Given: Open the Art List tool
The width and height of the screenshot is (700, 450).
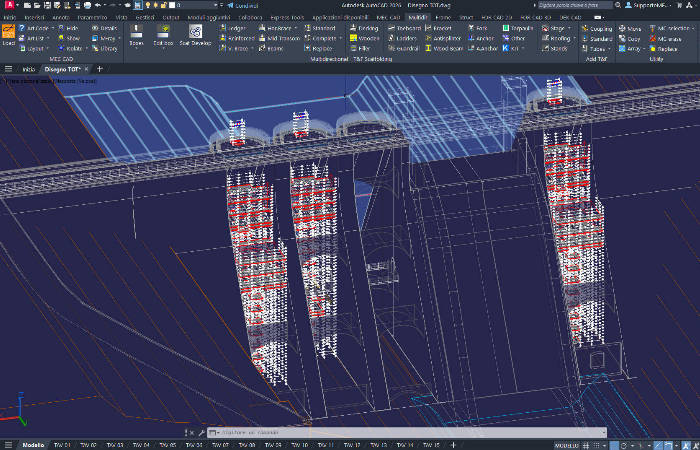Looking at the screenshot, I should pyautogui.click(x=32, y=38).
